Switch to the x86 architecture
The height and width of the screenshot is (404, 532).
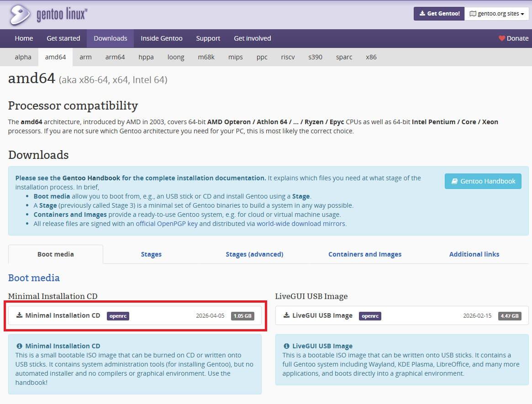click(371, 57)
